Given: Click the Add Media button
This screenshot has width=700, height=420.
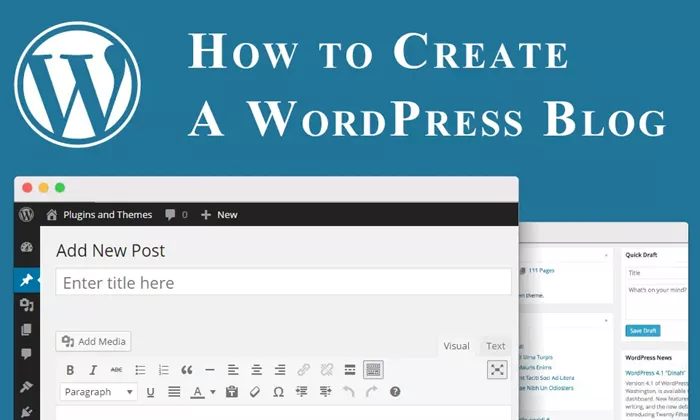Looking at the screenshot, I should (x=93, y=341).
